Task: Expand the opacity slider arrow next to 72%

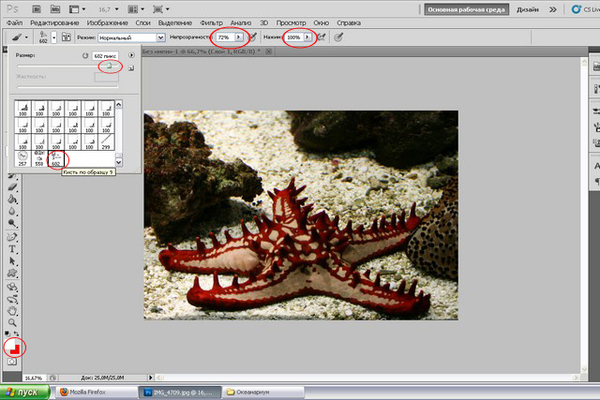Action: click(238, 37)
